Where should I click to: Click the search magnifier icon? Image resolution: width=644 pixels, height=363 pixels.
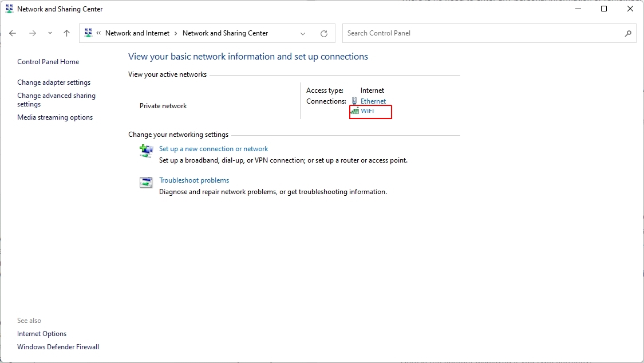(x=629, y=33)
